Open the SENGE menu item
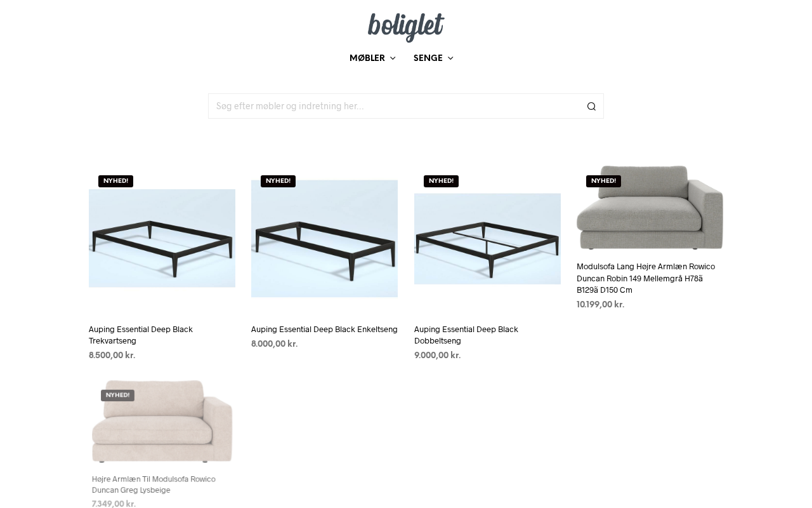Viewport: 812px width, 508px height. [428, 58]
